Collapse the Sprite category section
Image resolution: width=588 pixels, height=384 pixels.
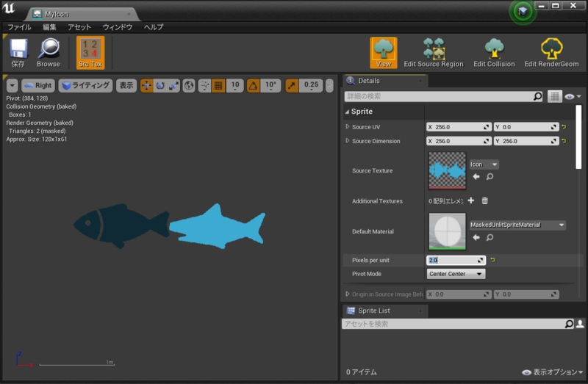coord(347,112)
